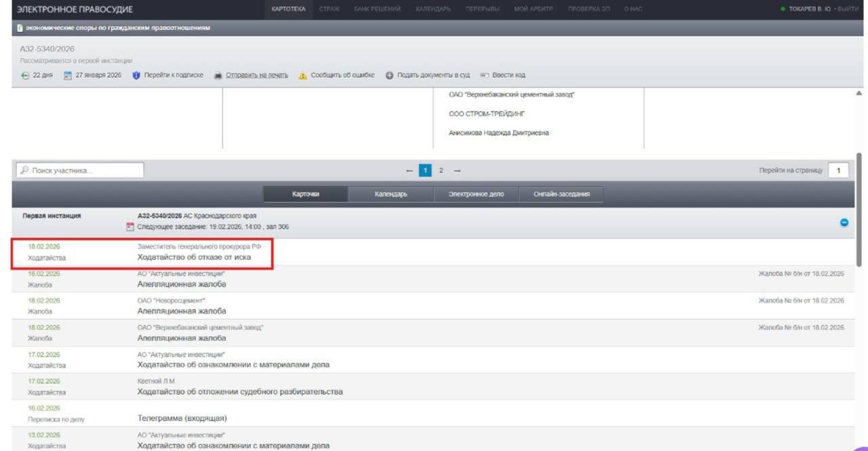868x451 pixels.
Task: Click the plus icon to submit court documents
Action: point(390,75)
